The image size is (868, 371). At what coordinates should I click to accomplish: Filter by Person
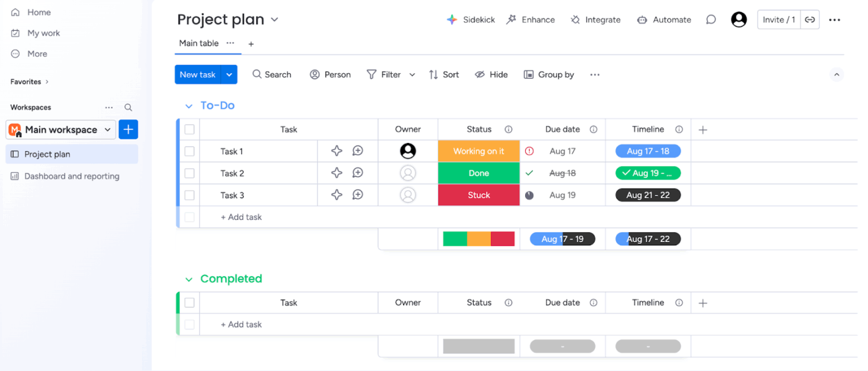tap(330, 74)
